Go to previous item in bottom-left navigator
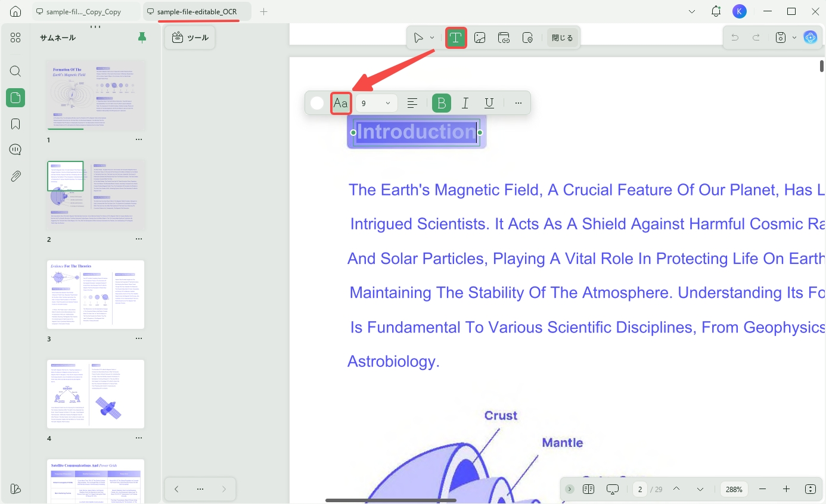Screen dimensions: 826x504 click(x=176, y=489)
